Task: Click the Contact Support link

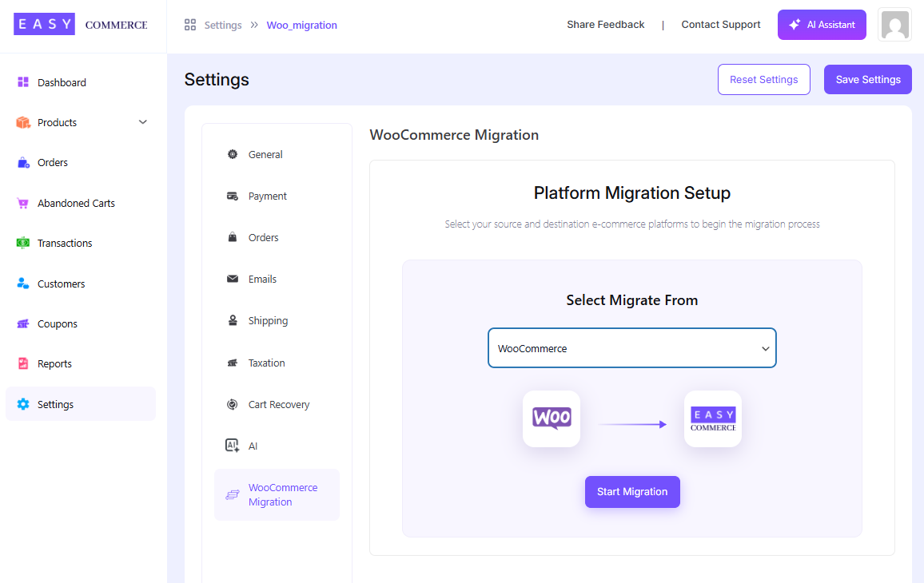Action: (x=720, y=25)
